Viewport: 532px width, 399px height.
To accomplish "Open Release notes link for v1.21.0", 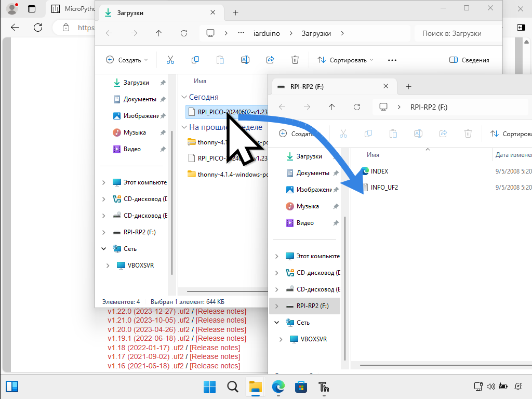I will 221,320.
